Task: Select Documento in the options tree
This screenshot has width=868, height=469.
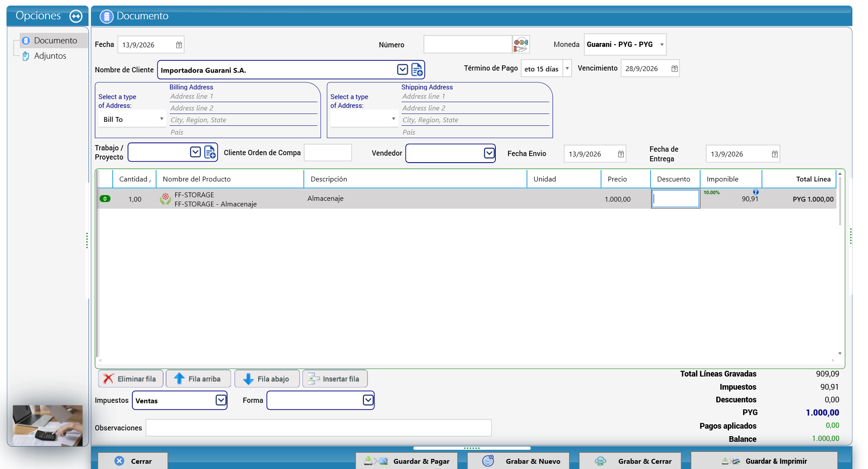Action: click(x=55, y=40)
